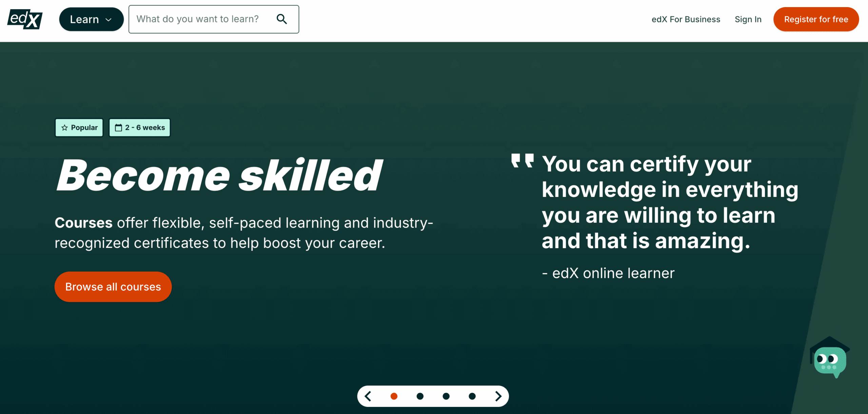
Task: Open the chatbot assistant mascot
Action: (x=829, y=359)
